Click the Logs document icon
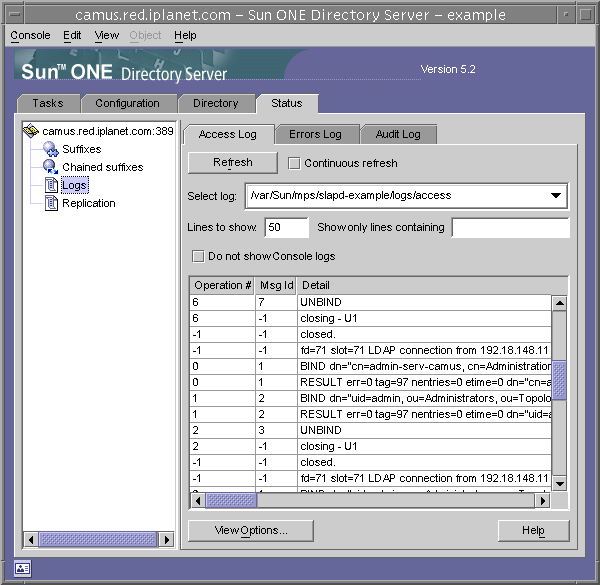Viewport: 600px width, 585px height. (51, 185)
